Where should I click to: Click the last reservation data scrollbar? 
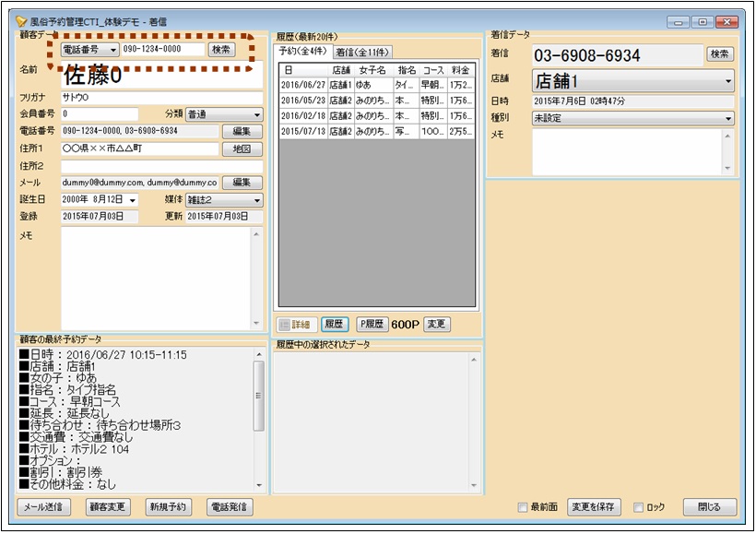tap(259, 420)
